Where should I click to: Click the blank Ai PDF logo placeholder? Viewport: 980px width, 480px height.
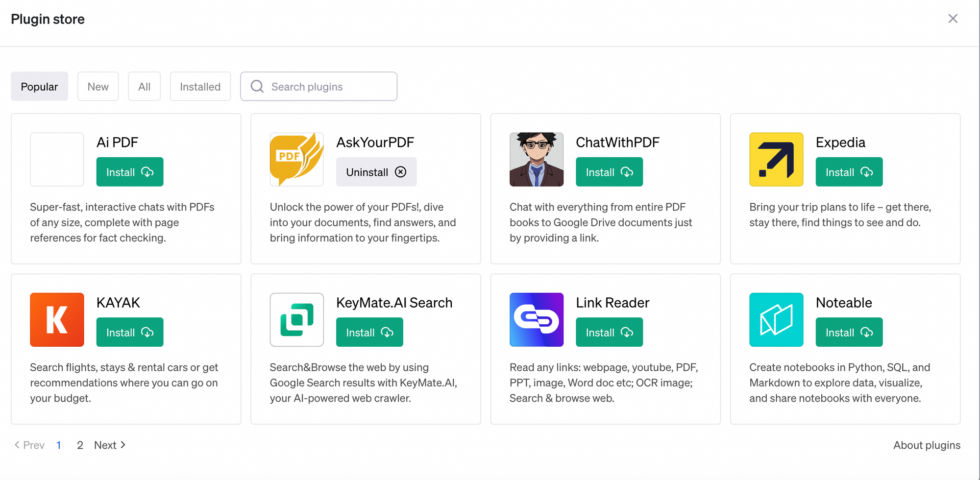tap(57, 159)
